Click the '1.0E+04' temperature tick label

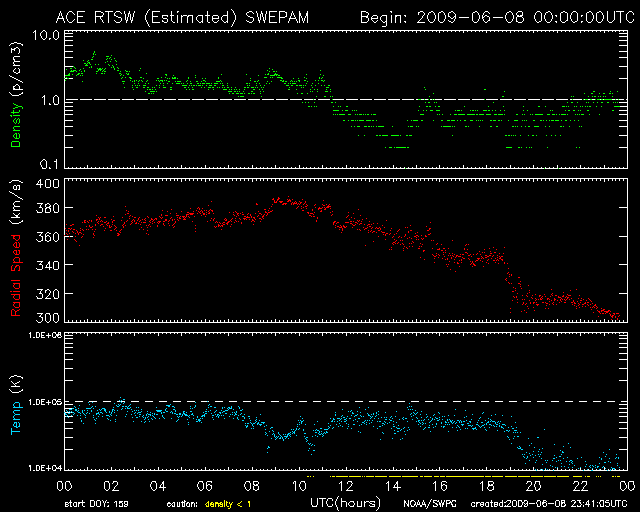(x=44, y=468)
